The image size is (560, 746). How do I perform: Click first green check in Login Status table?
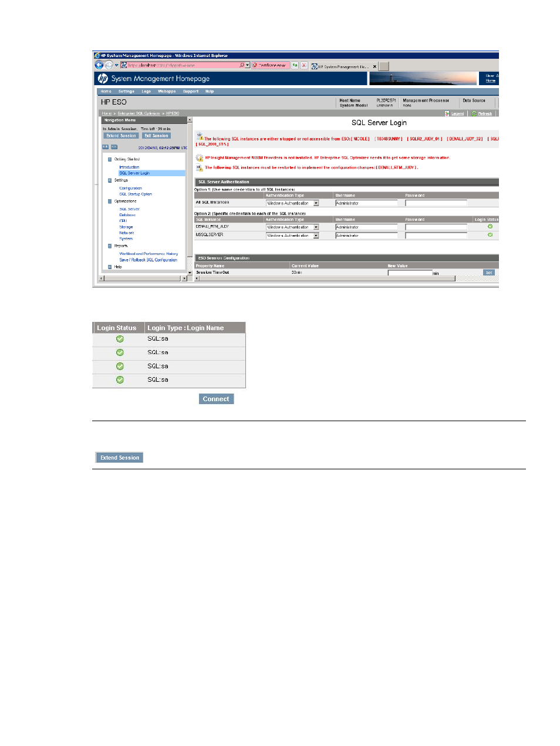point(120,339)
